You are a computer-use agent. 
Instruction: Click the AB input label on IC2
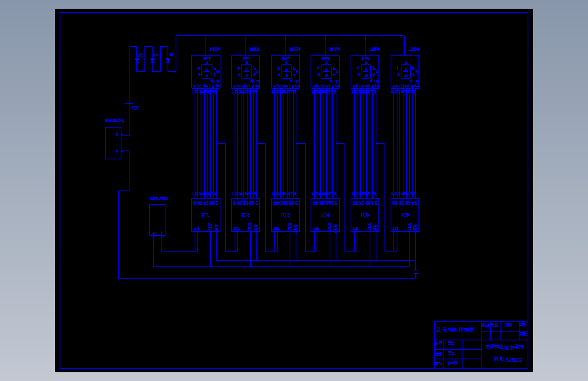236,228
